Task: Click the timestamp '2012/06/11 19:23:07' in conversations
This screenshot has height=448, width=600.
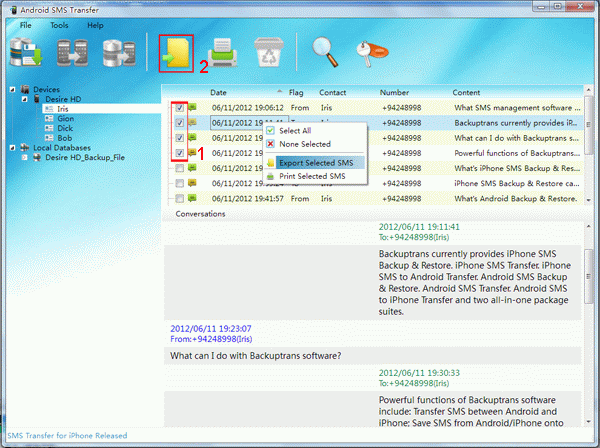Action: [210, 329]
